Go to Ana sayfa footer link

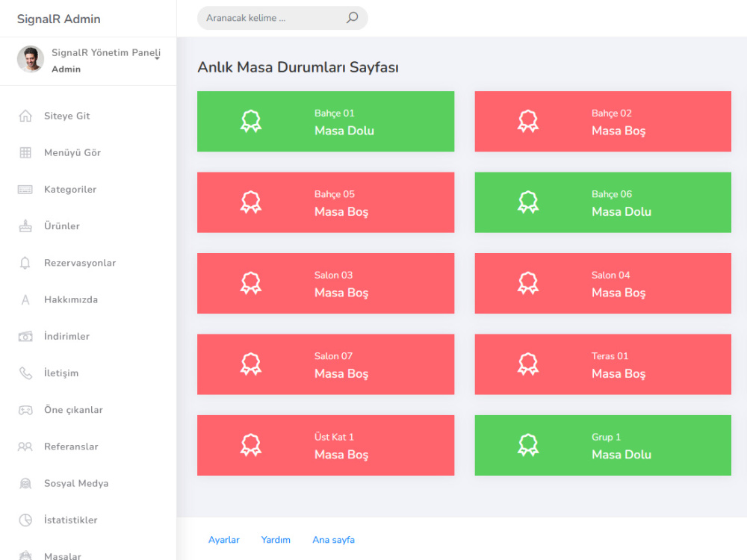click(x=333, y=540)
